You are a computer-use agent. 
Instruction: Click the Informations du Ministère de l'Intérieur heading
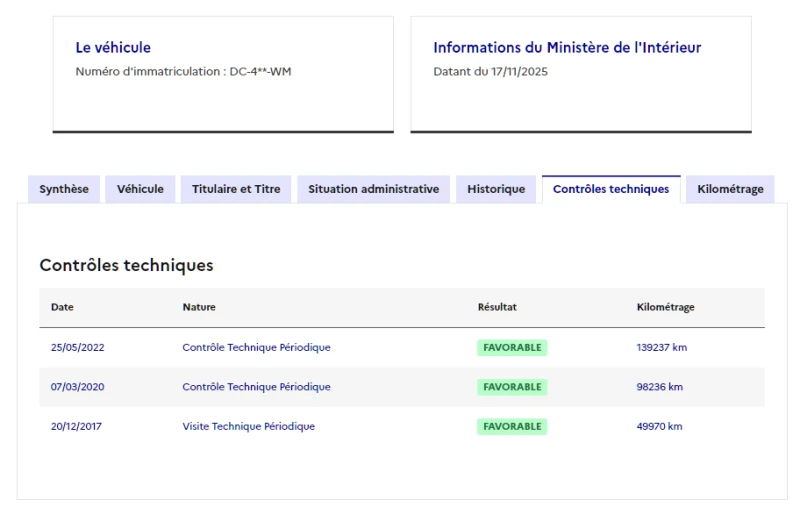click(567, 47)
